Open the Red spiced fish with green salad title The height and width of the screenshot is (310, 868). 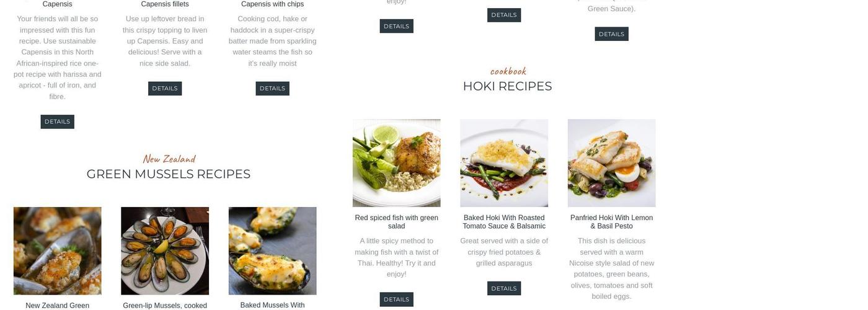coord(396,222)
